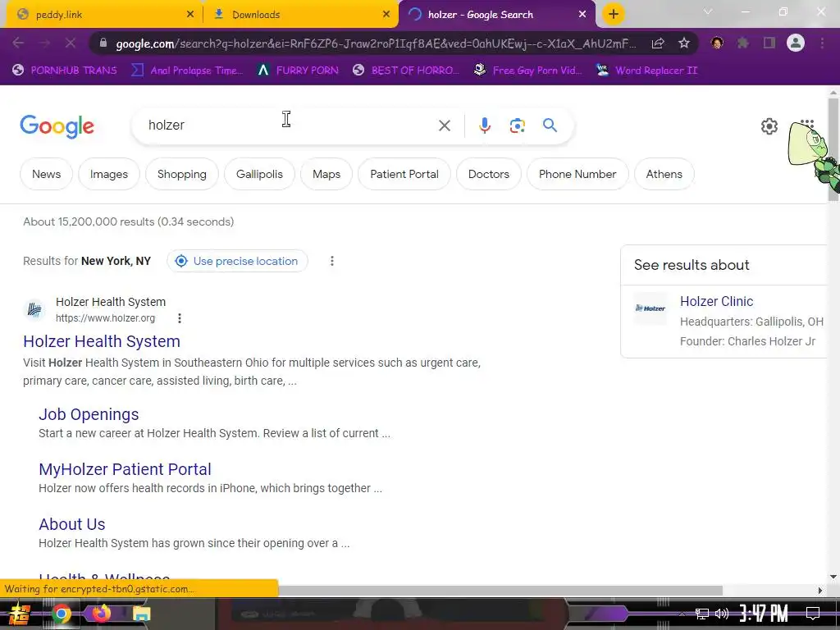This screenshot has height=630, width=840.
Task: Open the Holzer Health System result title
Action: pos(101,341)
